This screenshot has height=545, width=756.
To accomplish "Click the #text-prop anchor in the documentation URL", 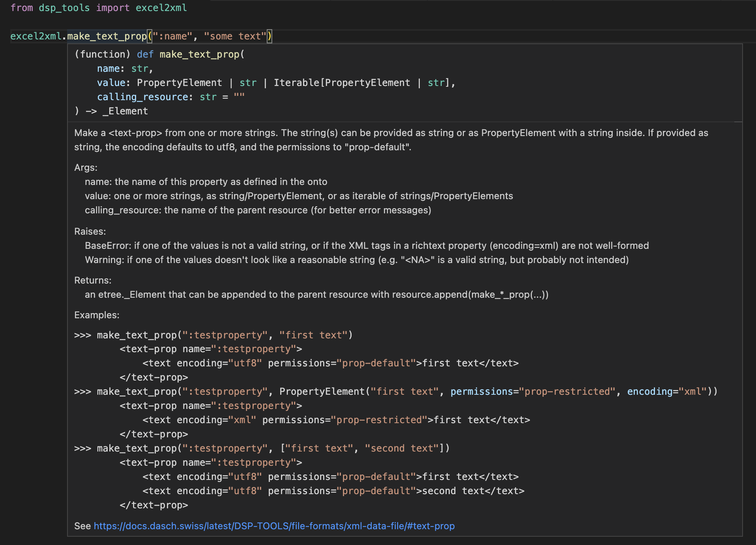I will [x=430, y=526].
